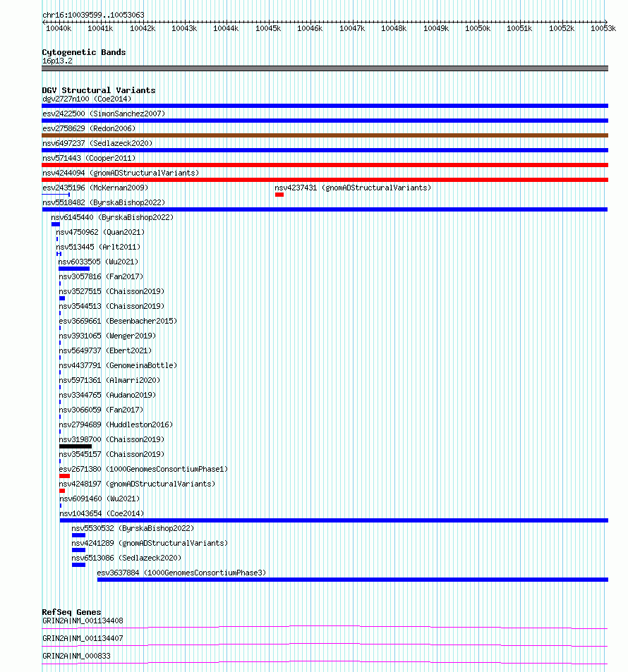Open nsv5518482 (ByrskaBishop2022) label
The width and height of the screenshot is (628, 672).
point(104,202)
